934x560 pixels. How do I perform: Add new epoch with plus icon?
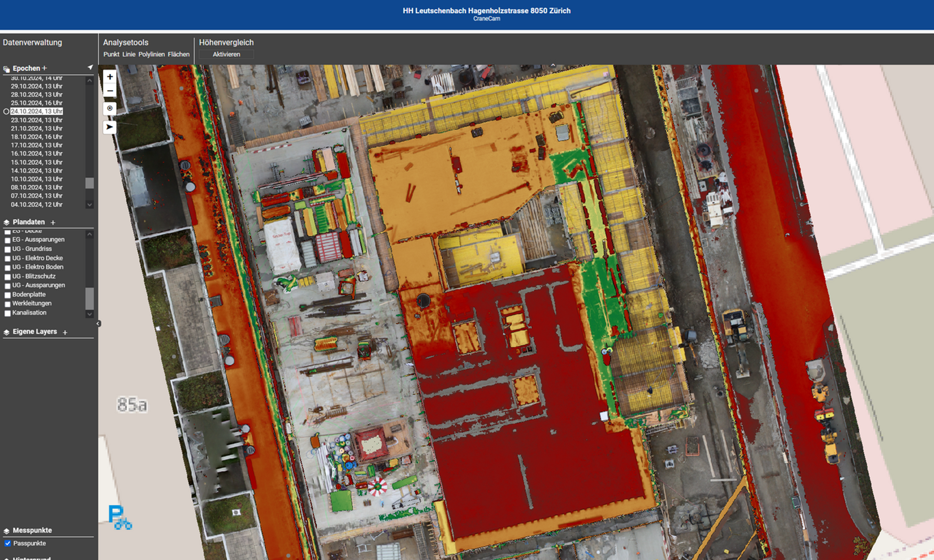[45, 68]
